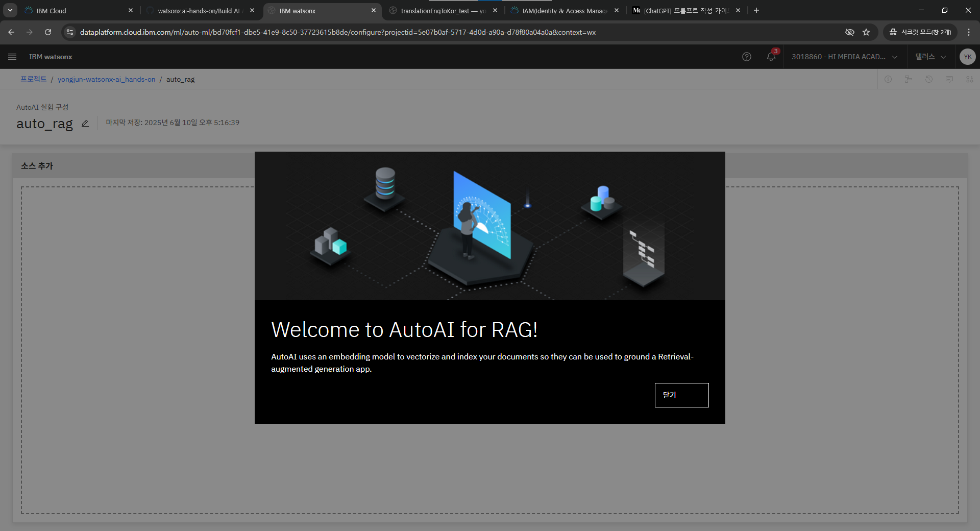Click the AutoAI 실험 구성 label
Viewport: 980px width, 531px height.
(42, 107)
